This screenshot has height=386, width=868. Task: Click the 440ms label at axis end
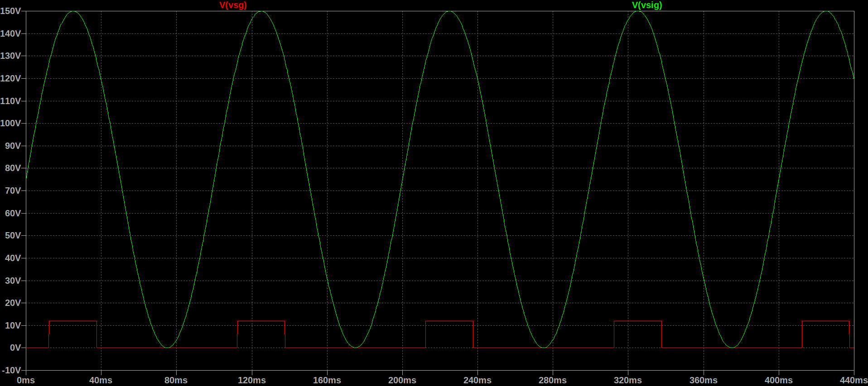pos(853,380)
